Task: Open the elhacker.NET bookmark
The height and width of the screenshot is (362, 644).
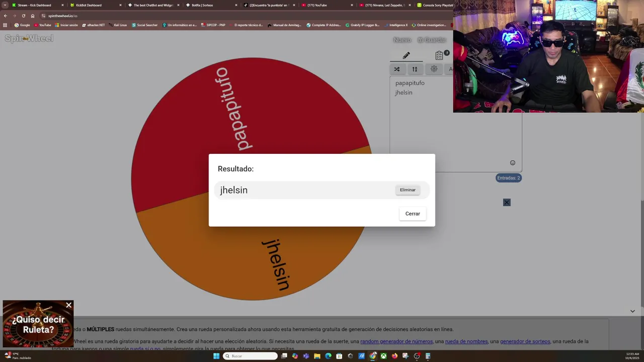Action: point(94,25)
